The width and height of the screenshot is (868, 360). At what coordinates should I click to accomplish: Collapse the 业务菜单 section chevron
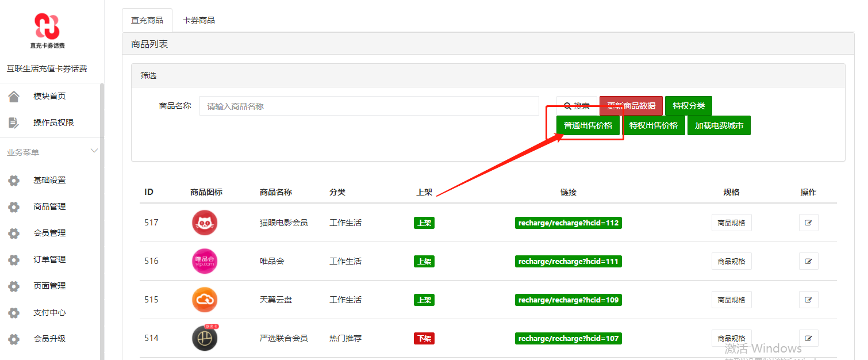coord(94,151)
